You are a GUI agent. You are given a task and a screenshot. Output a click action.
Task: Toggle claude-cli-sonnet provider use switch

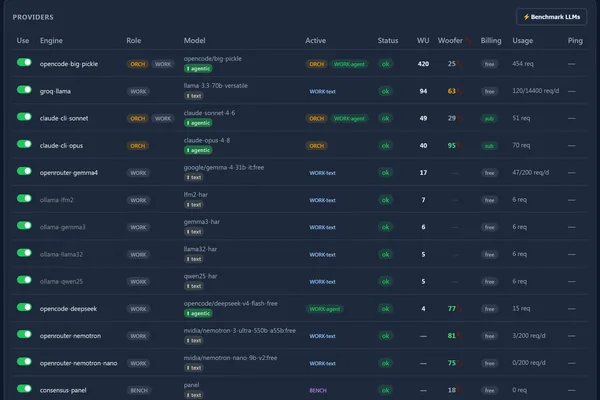pos(24,117)
